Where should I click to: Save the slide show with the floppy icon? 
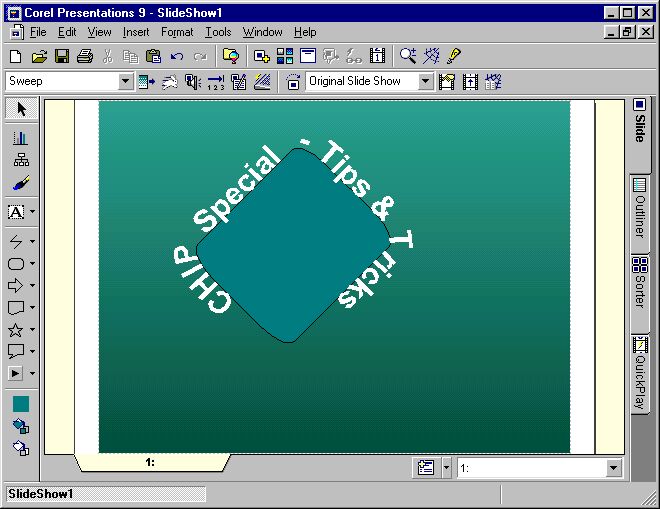point(62,56)
